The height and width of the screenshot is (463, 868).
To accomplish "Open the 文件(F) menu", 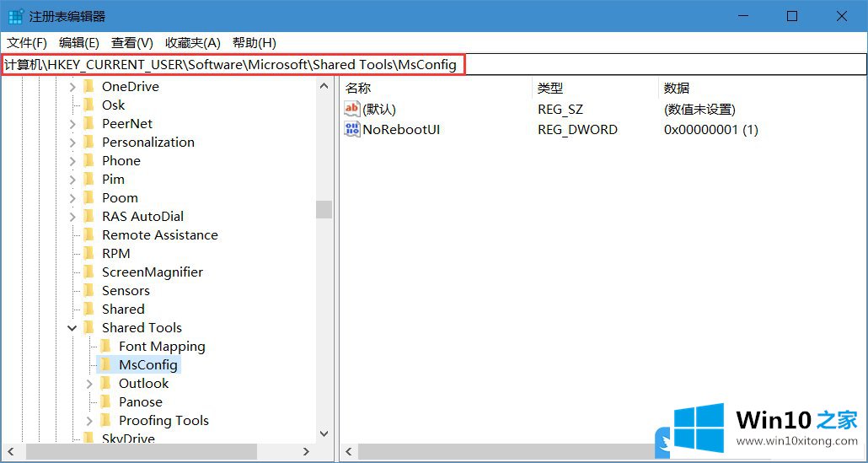I will (x=27, y=43).
